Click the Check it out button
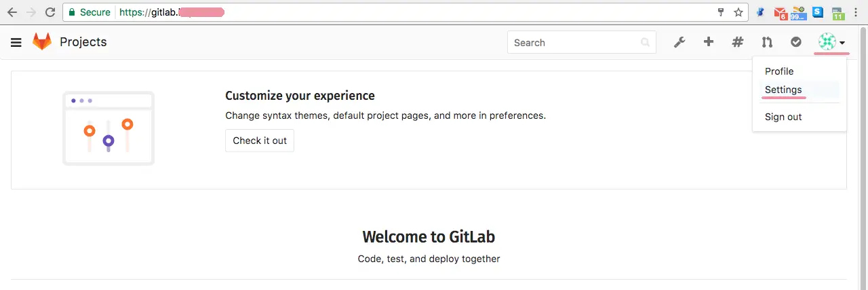The width and height of the screenshot is (868, 290). click(x=260, y=141)
